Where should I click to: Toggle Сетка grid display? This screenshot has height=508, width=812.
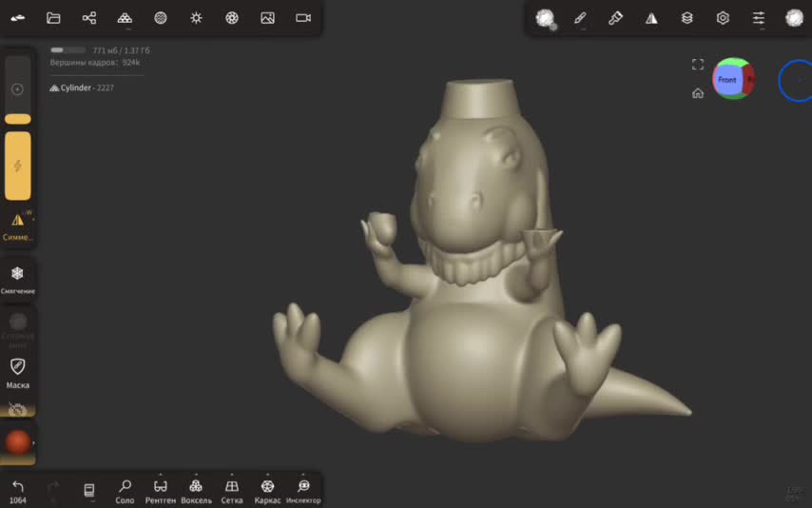232,492
